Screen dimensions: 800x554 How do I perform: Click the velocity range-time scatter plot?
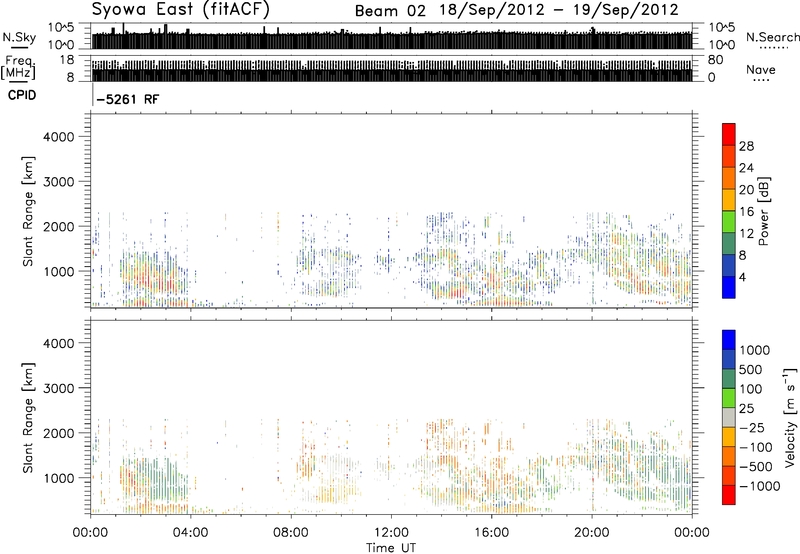pos(392,417)
